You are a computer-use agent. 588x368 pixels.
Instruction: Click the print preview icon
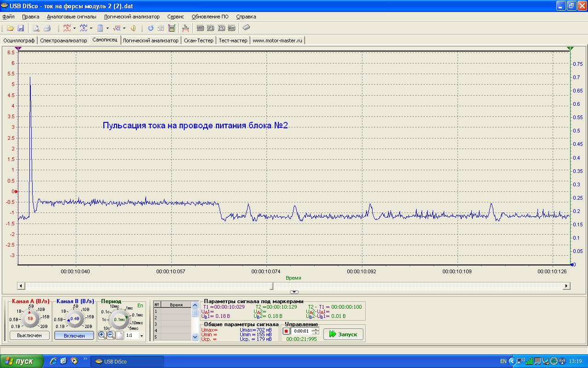(x=36, y=28)
